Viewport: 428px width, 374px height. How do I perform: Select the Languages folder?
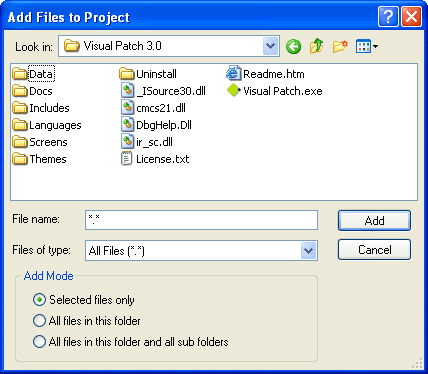click(47, 125)
